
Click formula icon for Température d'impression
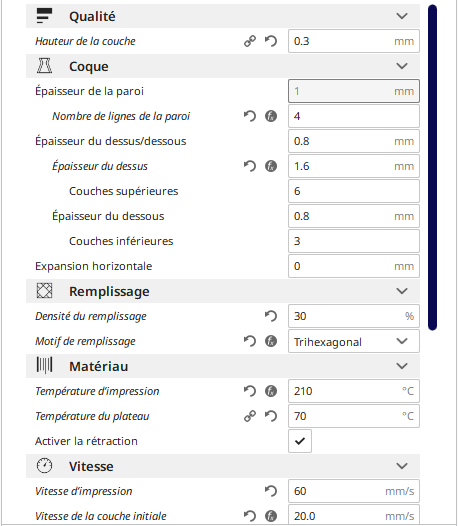coord(271,391)
